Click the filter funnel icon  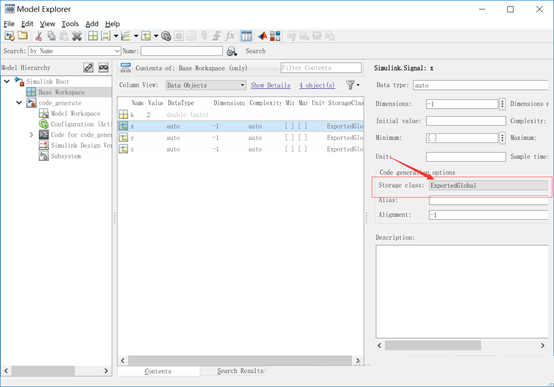coord(350,85)
